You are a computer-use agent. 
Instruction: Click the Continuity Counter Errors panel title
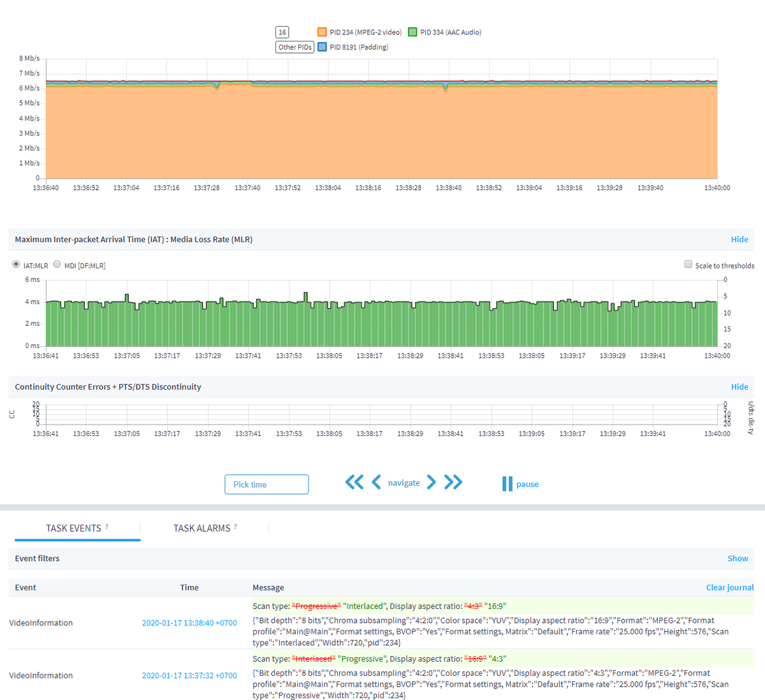[108, 386]
